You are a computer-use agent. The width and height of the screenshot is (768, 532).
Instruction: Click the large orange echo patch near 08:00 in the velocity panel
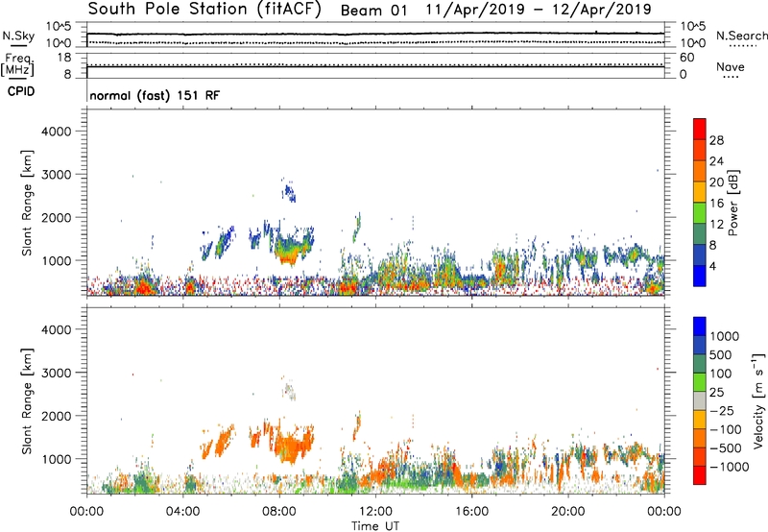point(291,445)
